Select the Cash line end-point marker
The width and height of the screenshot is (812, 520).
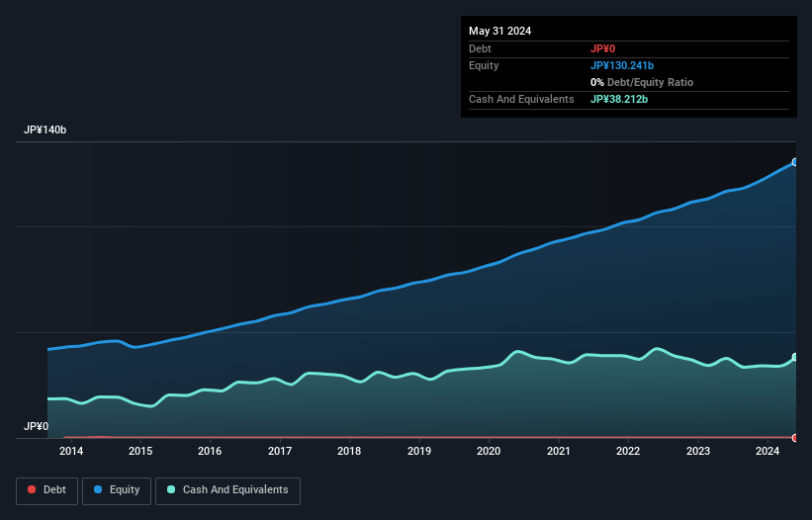click(794, 357)
